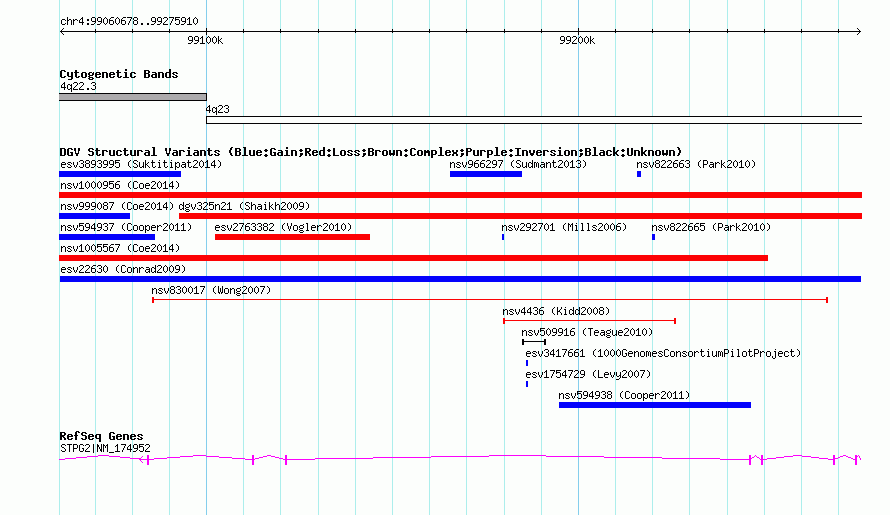Select the blue esv3893995 gain bar
The height and width of the screenshot is (515, 890).
point(120,174)
